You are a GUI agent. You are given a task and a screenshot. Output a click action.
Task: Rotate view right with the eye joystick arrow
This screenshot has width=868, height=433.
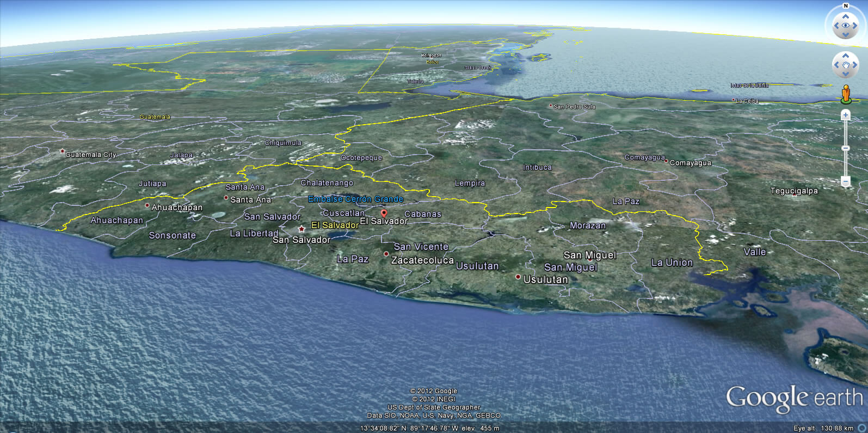(x=855, y=25)
